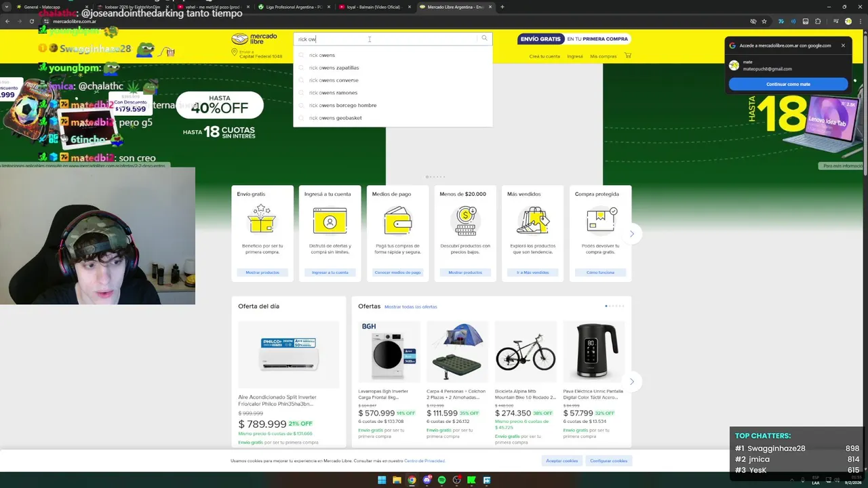Open the media controls toolbar icon
The image size is (868, 488).
coord(835,21)
